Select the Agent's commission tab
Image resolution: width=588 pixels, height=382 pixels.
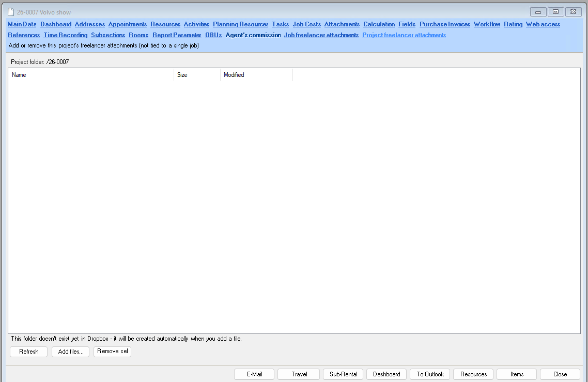[x=253, y=35]
